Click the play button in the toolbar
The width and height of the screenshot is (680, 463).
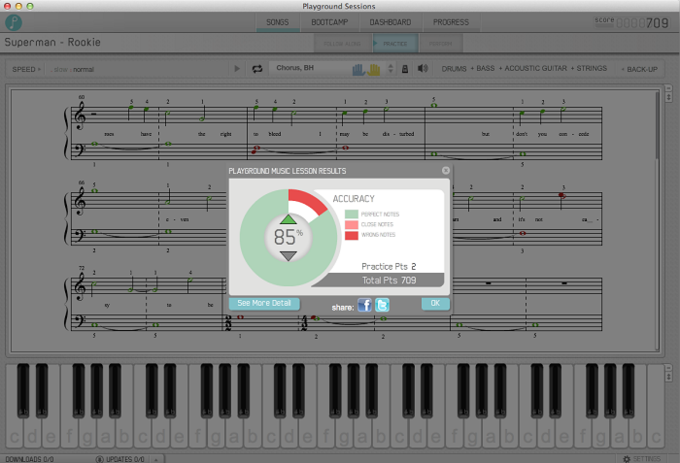point(237,68)
